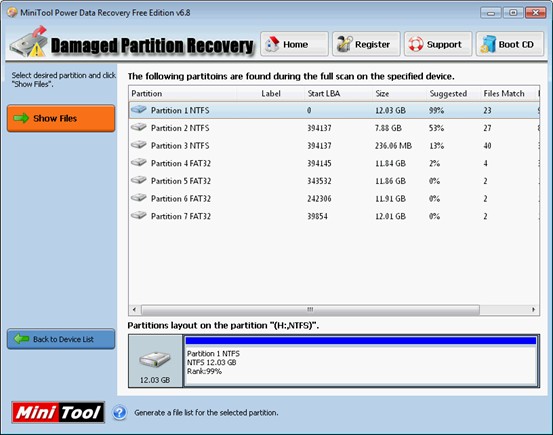This screenshot has height=435, width=553.
Task: Open the Support button
Action: coord(438,44)
